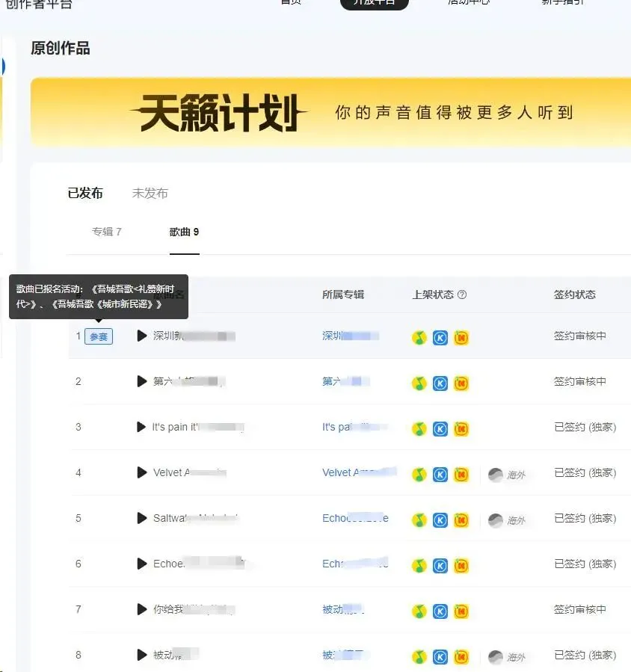The height and width of the screenshot is (672, 631).
Task: Click the 参赛 tag on row 1
Action: pyautogui.click(x=99, y=336)
